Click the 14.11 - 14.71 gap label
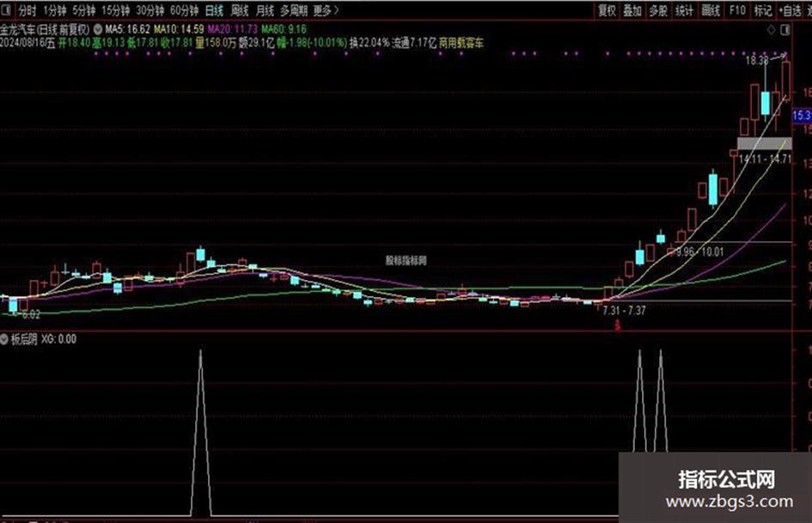The width and height of the screenshot is (812, 523). point(765,159)
